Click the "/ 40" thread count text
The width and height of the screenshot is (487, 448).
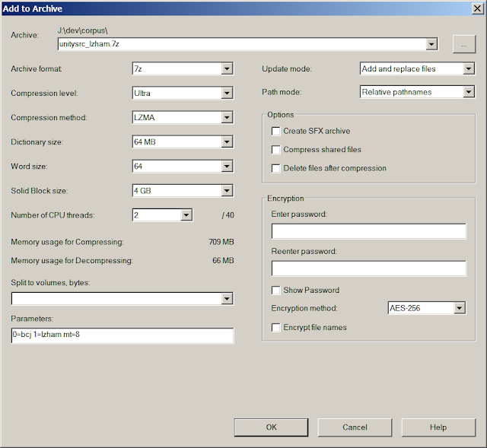(228, 215)
